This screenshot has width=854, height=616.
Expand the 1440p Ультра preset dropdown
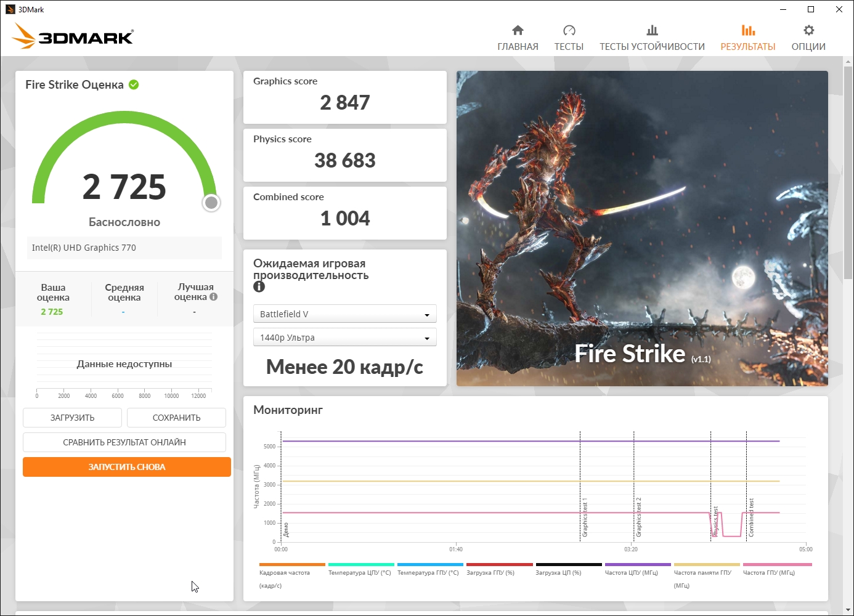[x=344, y=338]
